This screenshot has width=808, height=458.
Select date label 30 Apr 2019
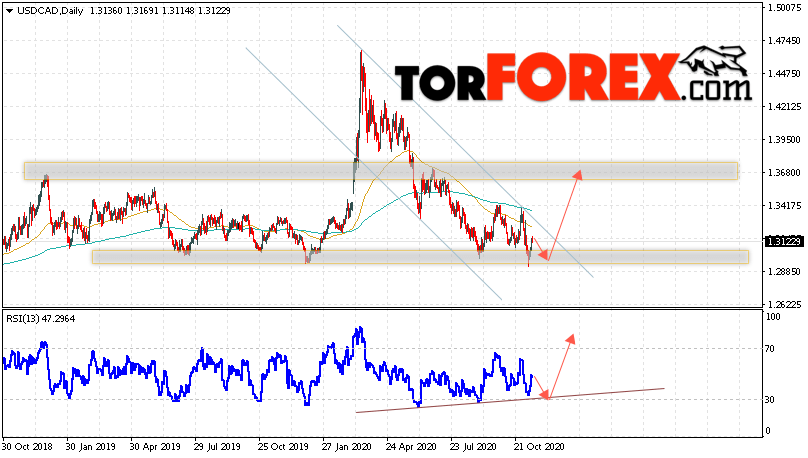point(155,447)
